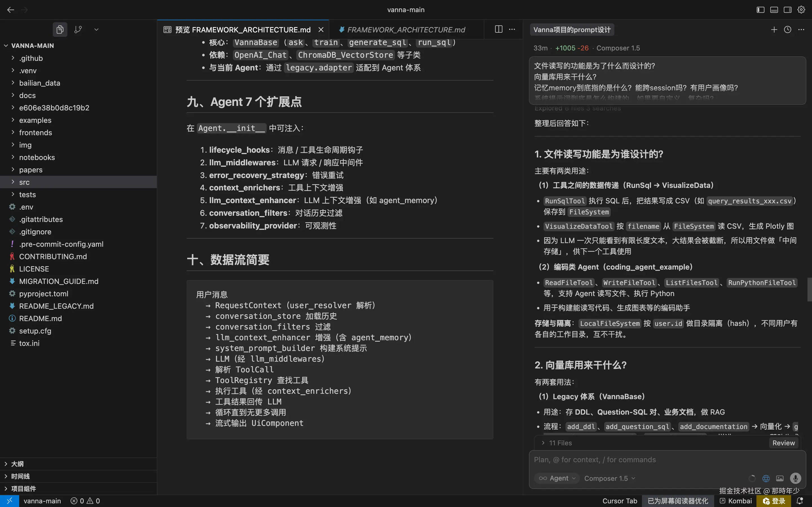Toggle the bottom panel layout button
Screen dimensions: 812x507
coord(774,10)
